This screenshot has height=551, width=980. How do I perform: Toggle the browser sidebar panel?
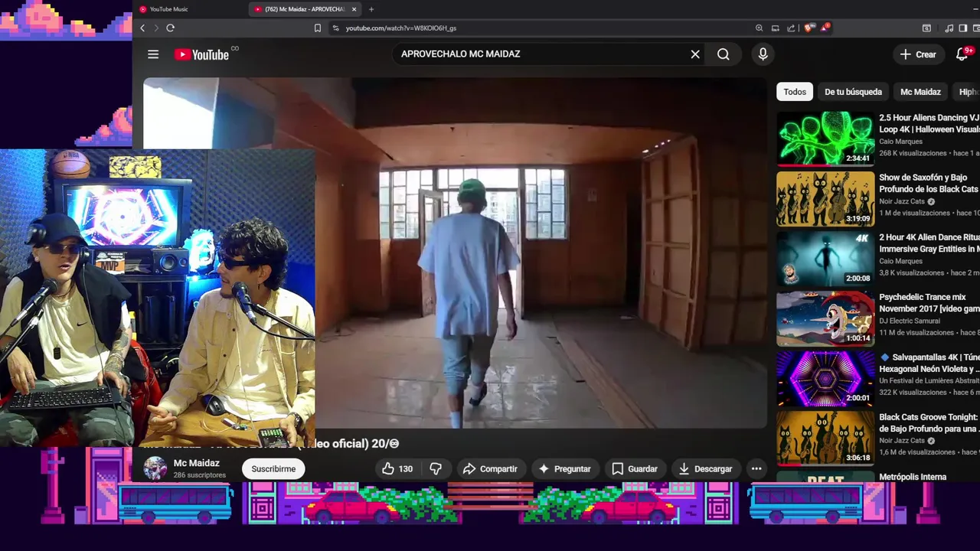963,28
